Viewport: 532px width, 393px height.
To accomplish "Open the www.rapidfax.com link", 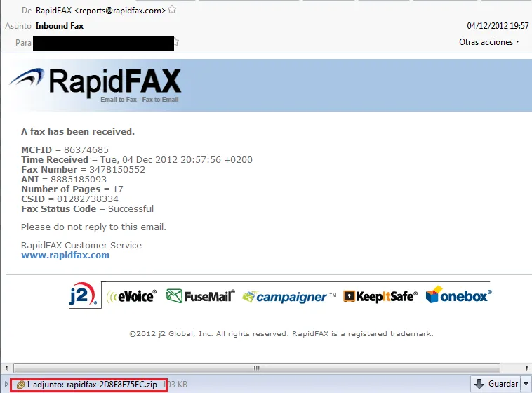I will pyautogui.click(x=65, y=255).
